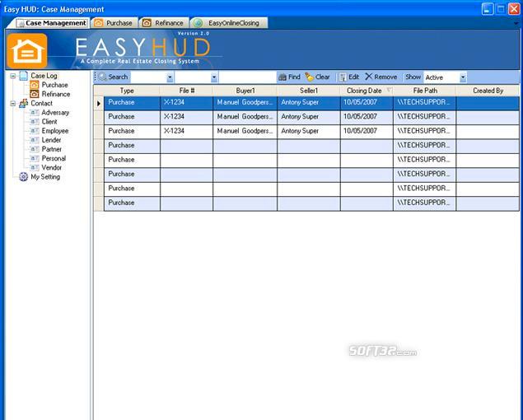Close the Easy HUD window
Viewport: 523px width, 420px height.
click(x=514, y=9)
